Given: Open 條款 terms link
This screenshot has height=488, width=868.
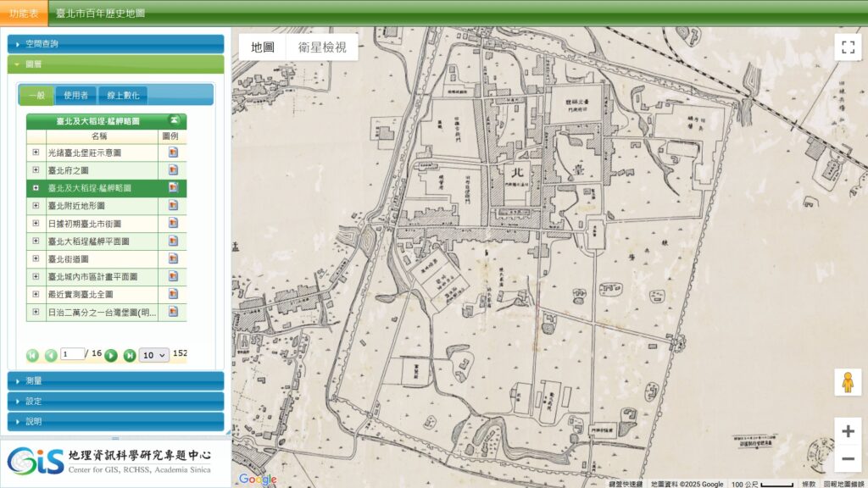Looking at the screenshot, I should pyautogui.click(x=809, y=484).
